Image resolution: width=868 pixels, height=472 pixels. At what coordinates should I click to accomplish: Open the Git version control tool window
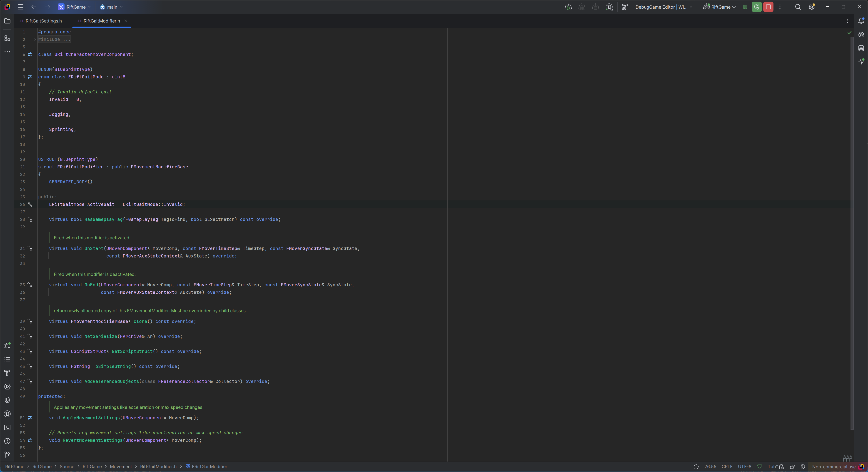(7, 455)
